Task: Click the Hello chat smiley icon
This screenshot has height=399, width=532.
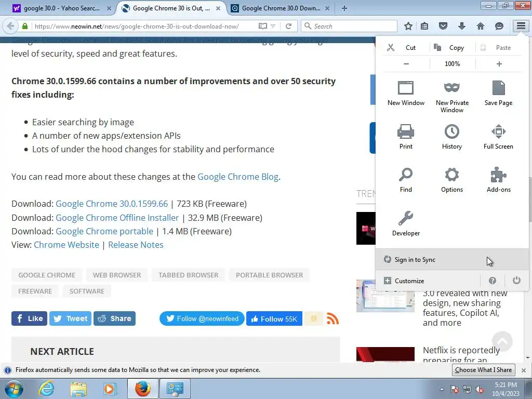Action: coord(499,26)
